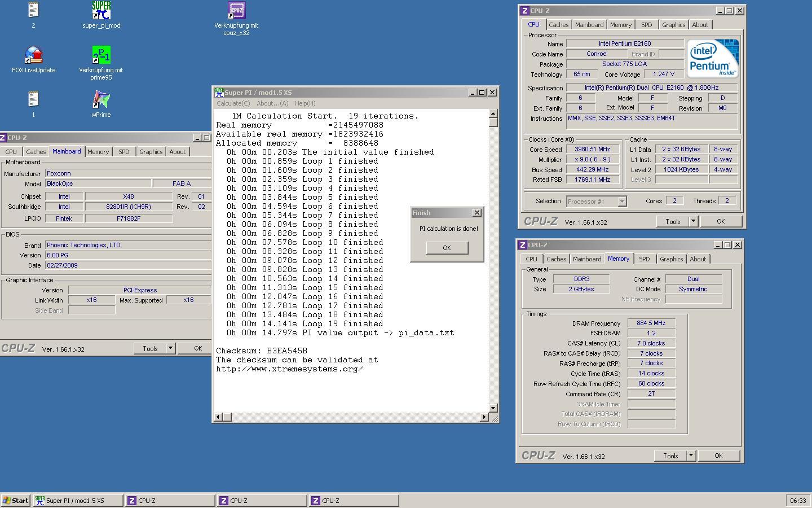Screen dimensions: 812x508
Task: Open About tab in top-right CPU-Z window
Action: coord(700,25)
